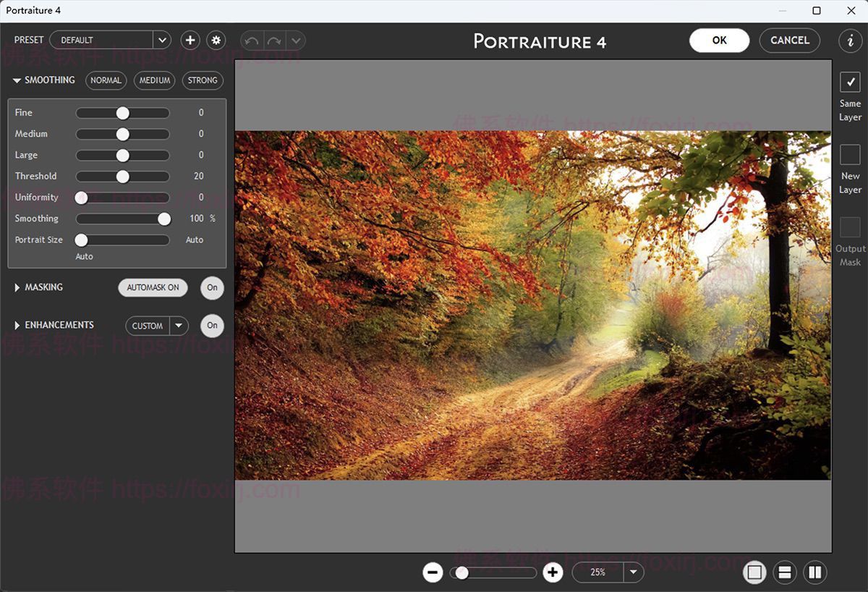The width and height of the screenshot is (868, 592).
Task: Uncheck the Same Layer checkbox
Action: tap(850, 82)
